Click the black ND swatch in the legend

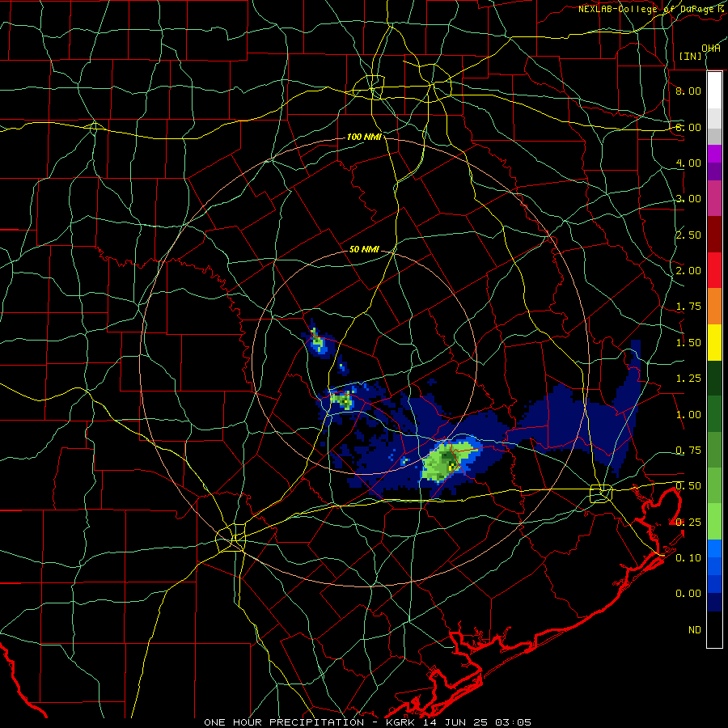click(x=714, y=629)
